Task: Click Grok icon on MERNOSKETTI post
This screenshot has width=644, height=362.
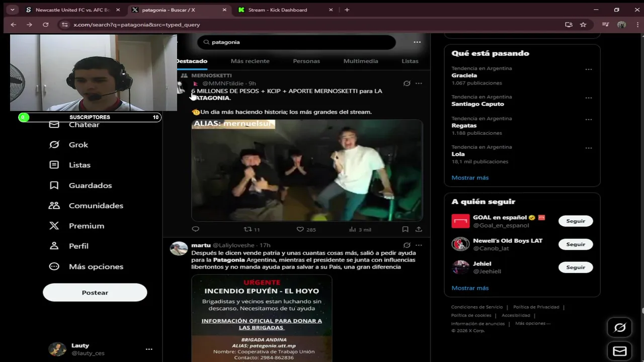Action: pos(407,83)
